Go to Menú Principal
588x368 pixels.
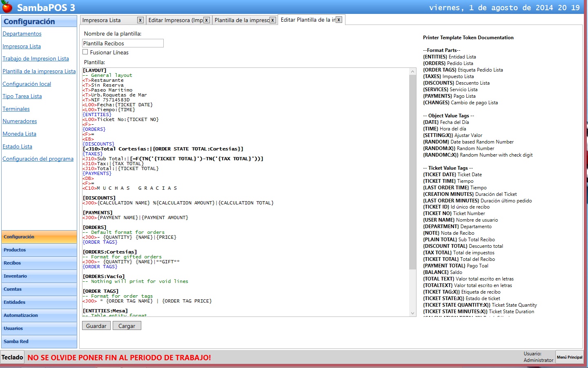[569, 357]
